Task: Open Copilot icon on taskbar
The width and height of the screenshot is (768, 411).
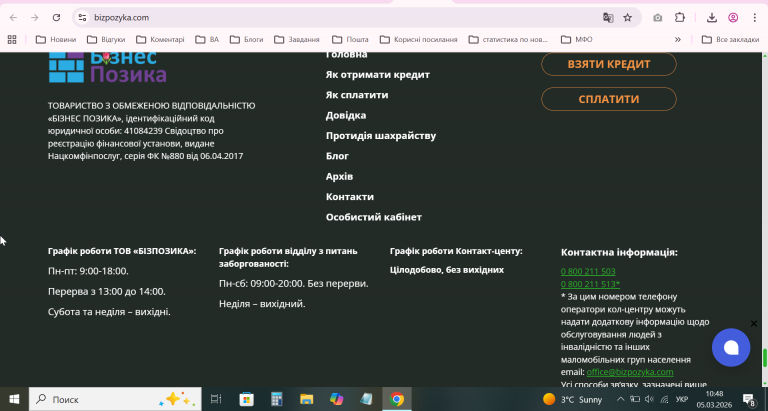Action: point(336,399)
